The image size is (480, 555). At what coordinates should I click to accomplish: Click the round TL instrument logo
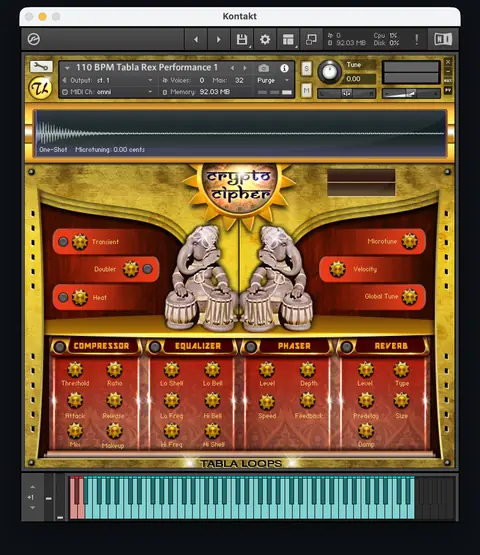[x=40, y=88]
